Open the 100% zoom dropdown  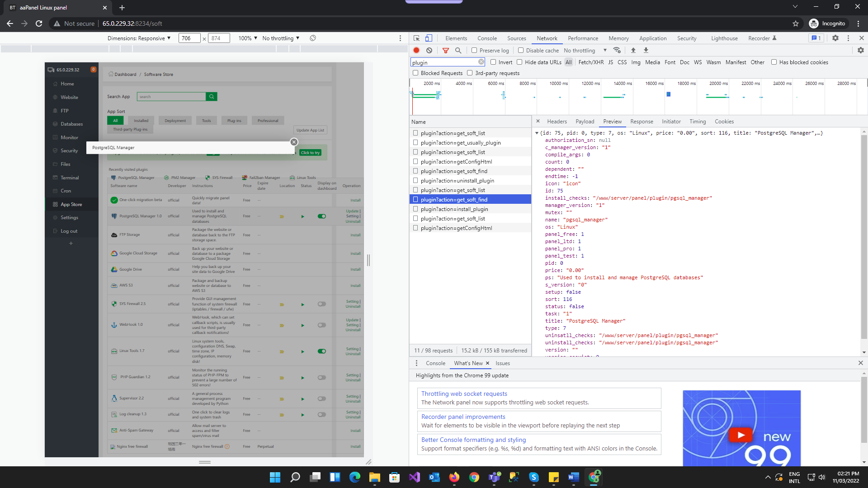point(248,38)
